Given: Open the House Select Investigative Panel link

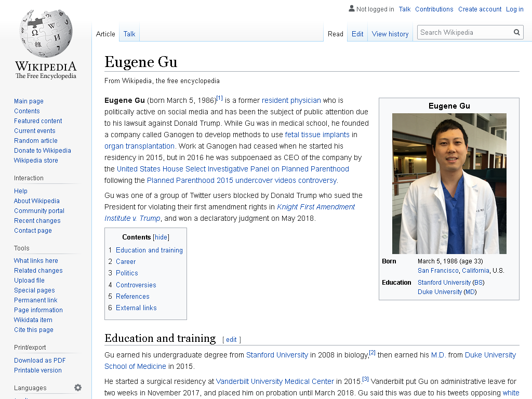Looking at the screenshot, I should point(233,169).
